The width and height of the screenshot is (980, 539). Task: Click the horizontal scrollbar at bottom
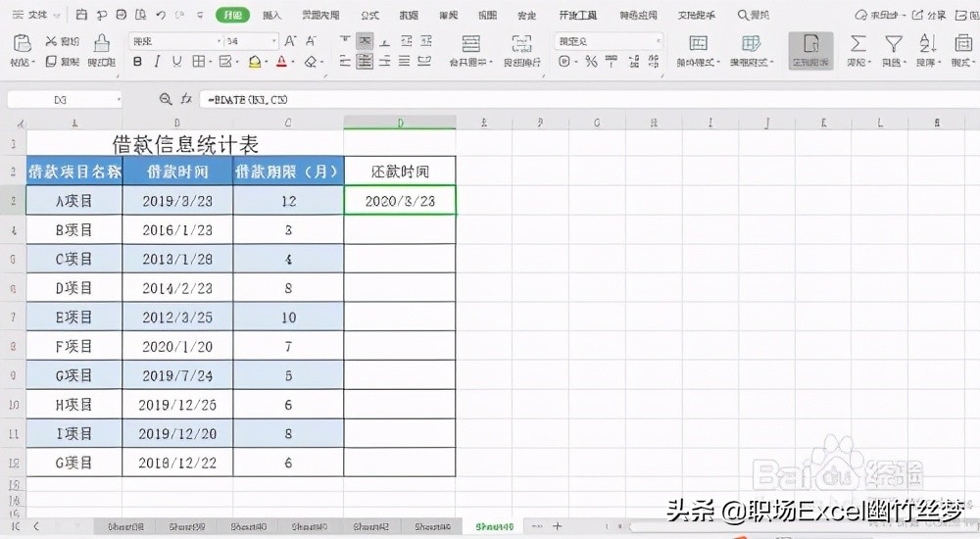click(x=804, y=526)
